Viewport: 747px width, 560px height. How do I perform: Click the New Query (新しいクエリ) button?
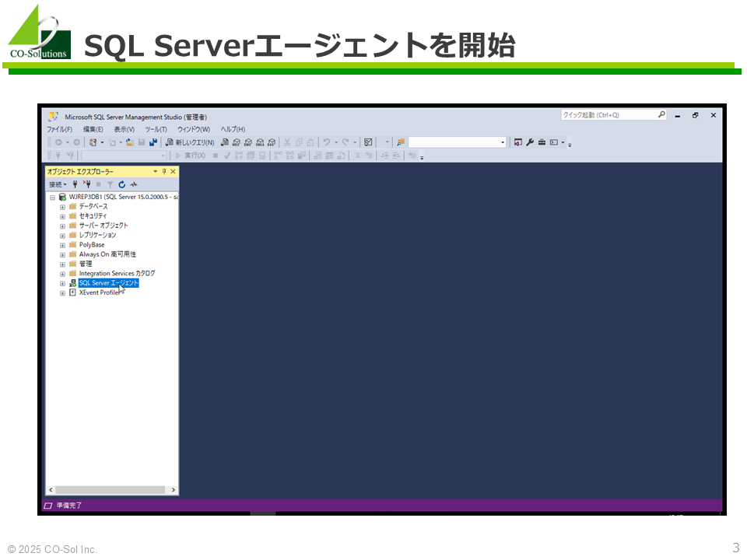click(x=190, y=142)
